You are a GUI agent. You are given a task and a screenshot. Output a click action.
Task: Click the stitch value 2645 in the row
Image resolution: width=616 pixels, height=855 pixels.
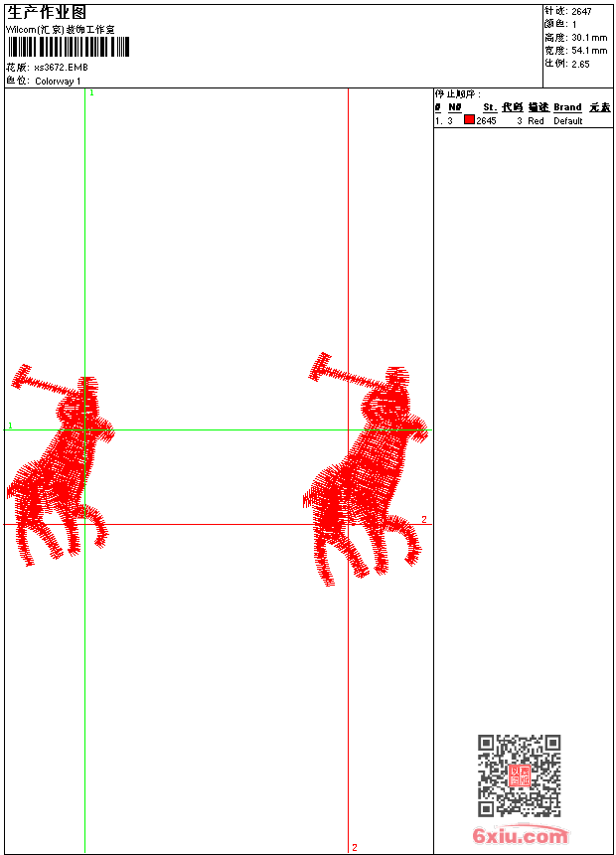[x=486, y=121]
